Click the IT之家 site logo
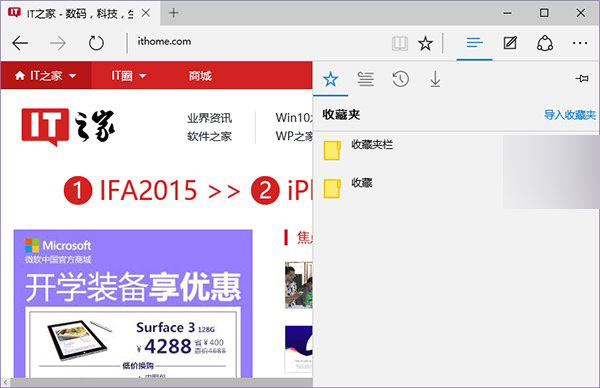This screenshot has height=388, width=600. 68,127
